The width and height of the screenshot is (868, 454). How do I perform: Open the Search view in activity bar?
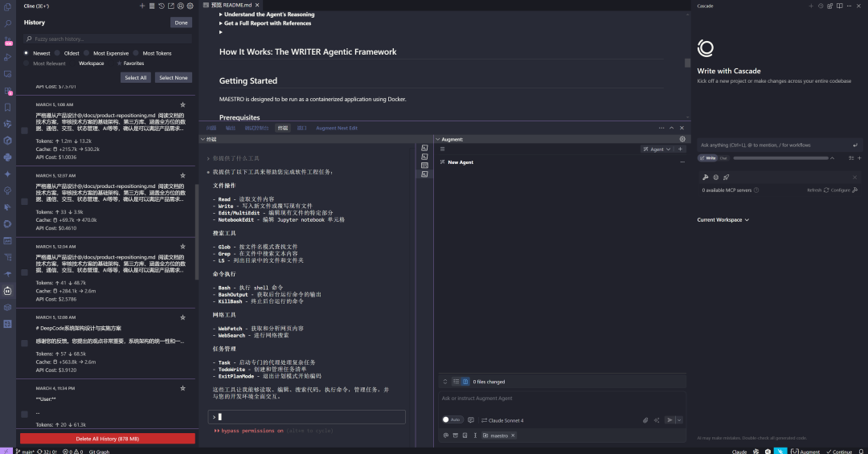tap(8, 24)
